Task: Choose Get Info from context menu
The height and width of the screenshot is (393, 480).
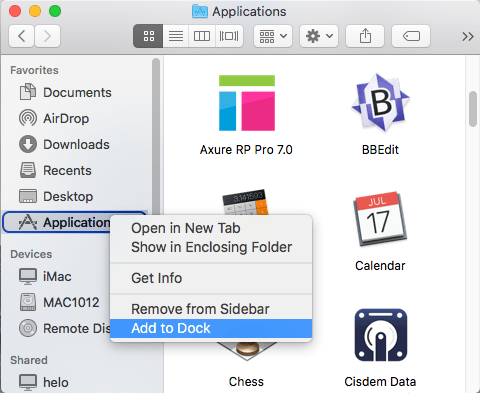Action: [x=211, y=278]
